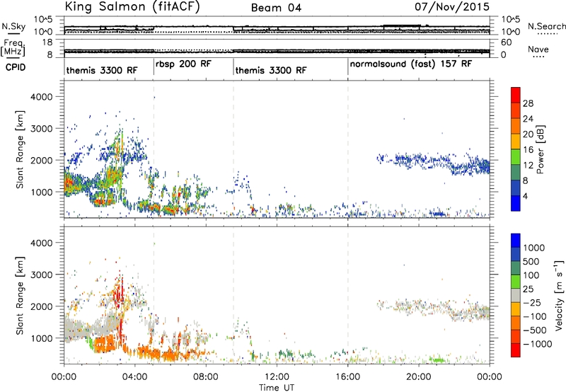Viewport: 566px width, 392px height.
Task: Click the 08:00 time tick label
Action: (x=206, y=377)
